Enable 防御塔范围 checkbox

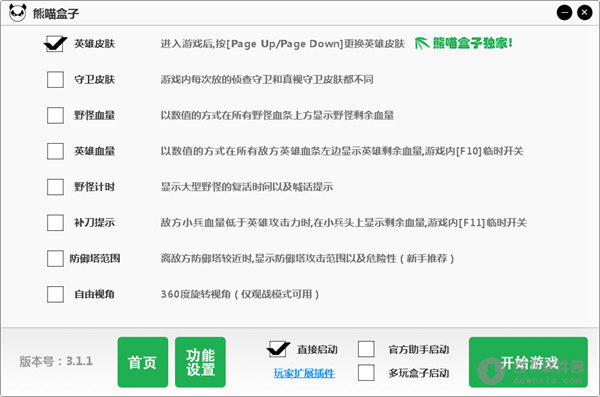pyautogui.click(x=55, y=258)
